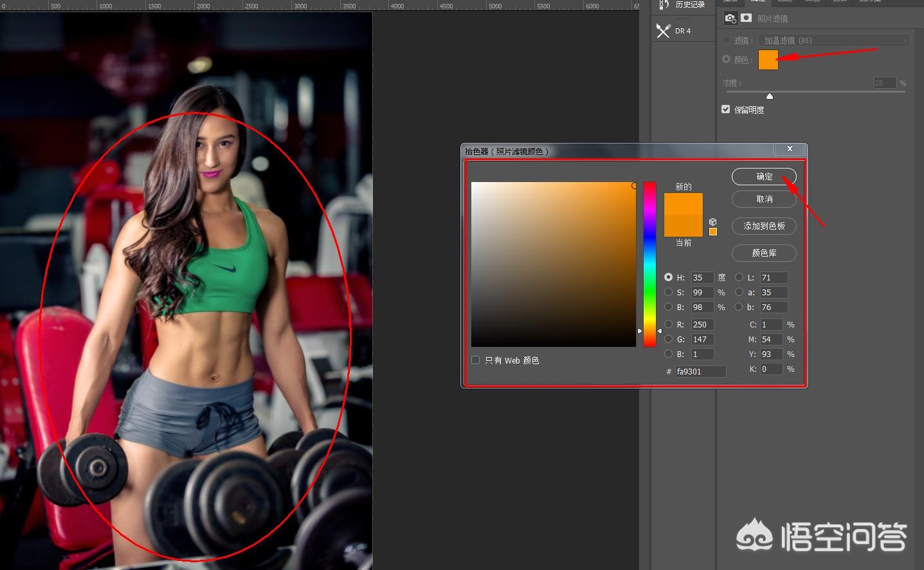Focus the R field showing 250
924x570 pixels.
pyautogui.click(x=702, y=324)
